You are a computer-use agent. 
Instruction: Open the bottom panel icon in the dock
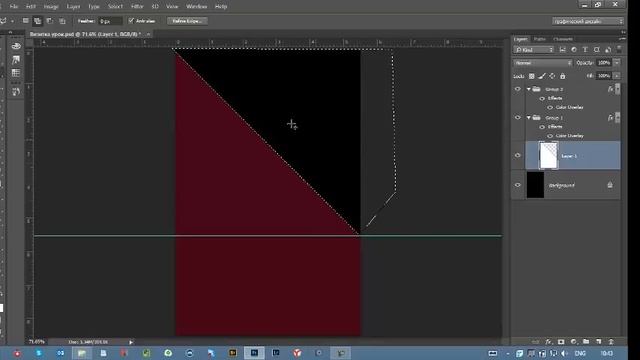tap(16, 92)
